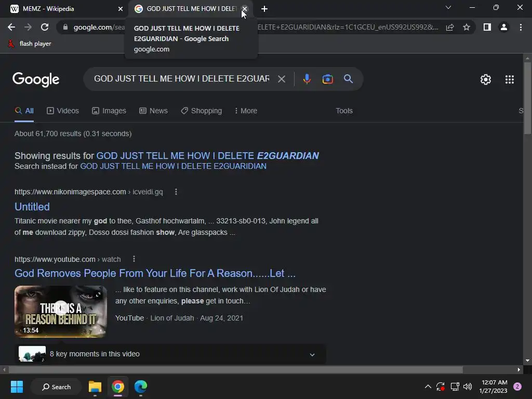Show hidden system tray icons
The width and height of the screenshot is (532, 399).
[428, 387]
